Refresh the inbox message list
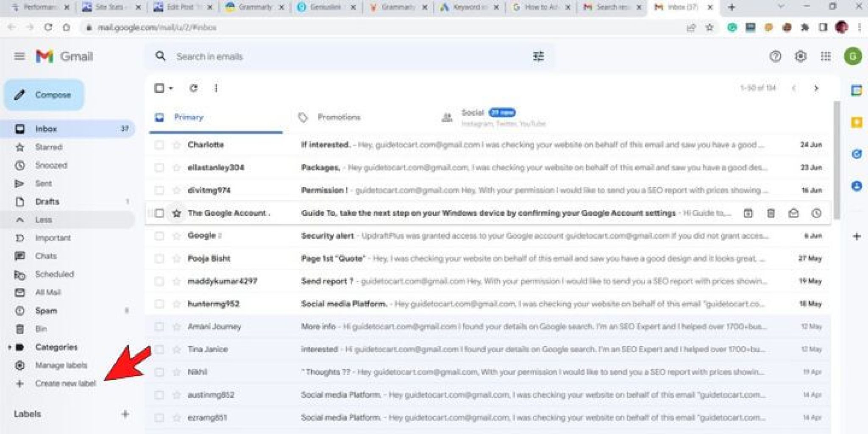 tap(194, 88)
